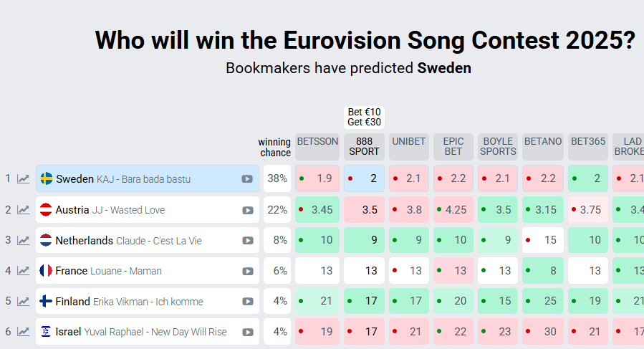Play Israel's New Day Will Rise video
The image size is (644, 349).
coord(247,332)
